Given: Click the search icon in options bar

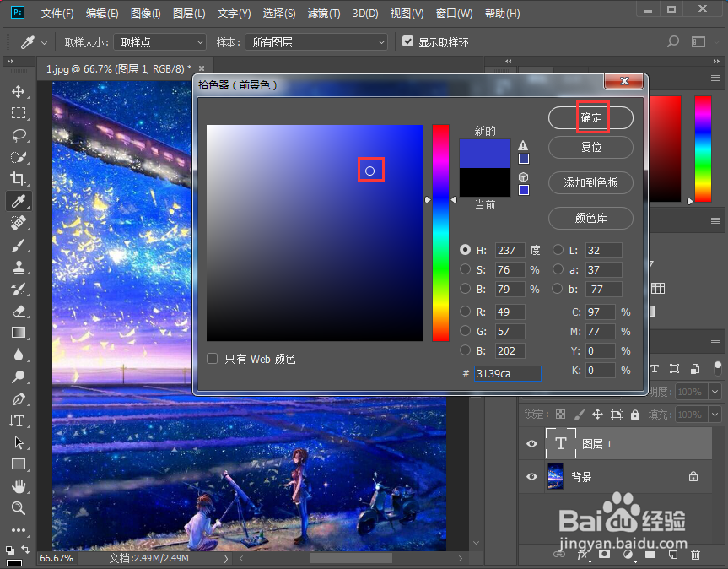Looking at the screenshot, I should coord(673,42).
